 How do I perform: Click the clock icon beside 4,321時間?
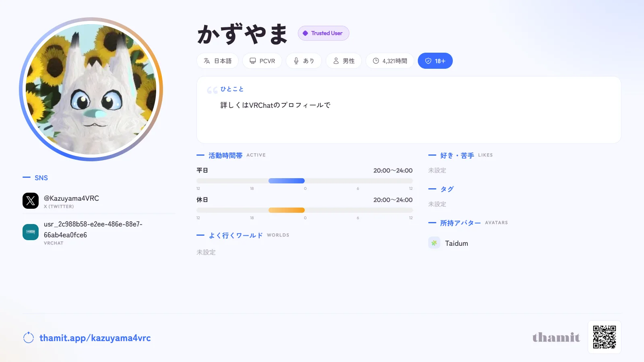coord(376,61)
